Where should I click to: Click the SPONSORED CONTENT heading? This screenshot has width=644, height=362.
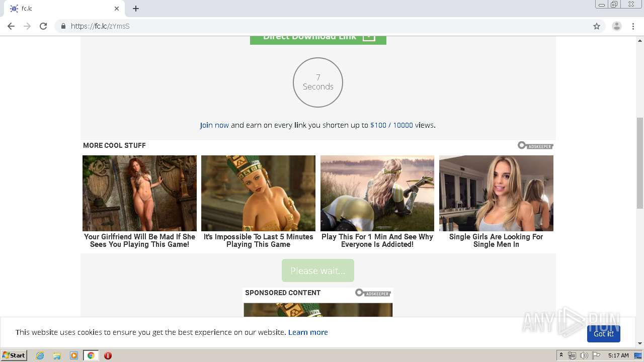point(283,293)
